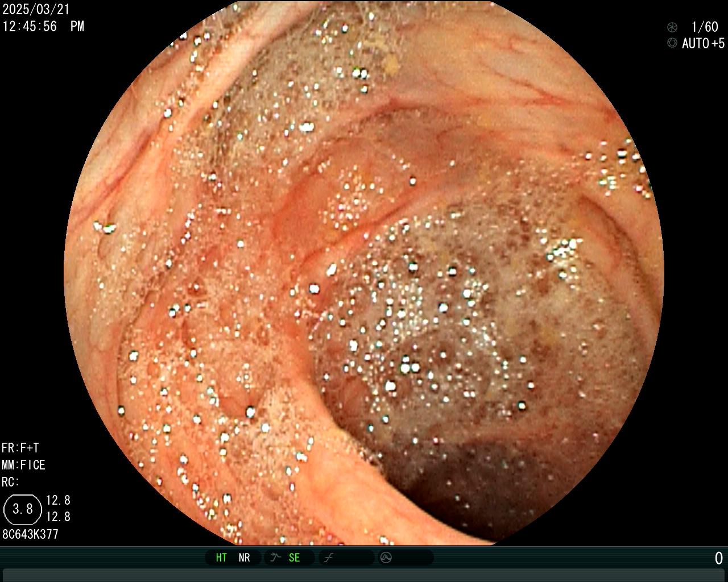This screenshot has width=728, height=582.
Task: Click the 1/60 shutter speed value
Action: point(705,27)
